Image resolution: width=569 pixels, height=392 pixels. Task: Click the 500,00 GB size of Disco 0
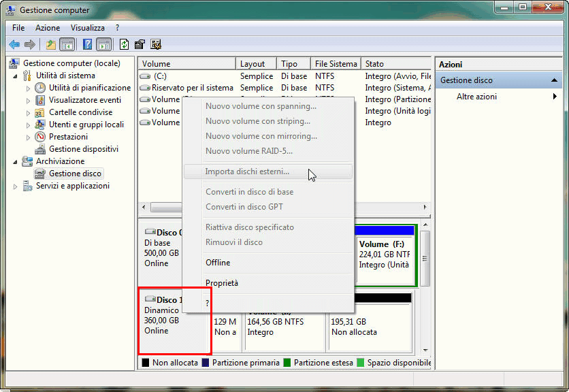(x=161, y=253)
